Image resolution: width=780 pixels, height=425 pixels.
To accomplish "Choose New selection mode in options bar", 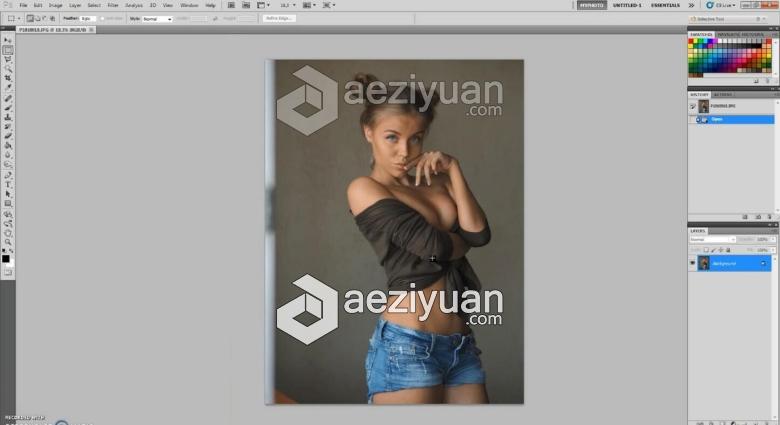I will (30, 18).
